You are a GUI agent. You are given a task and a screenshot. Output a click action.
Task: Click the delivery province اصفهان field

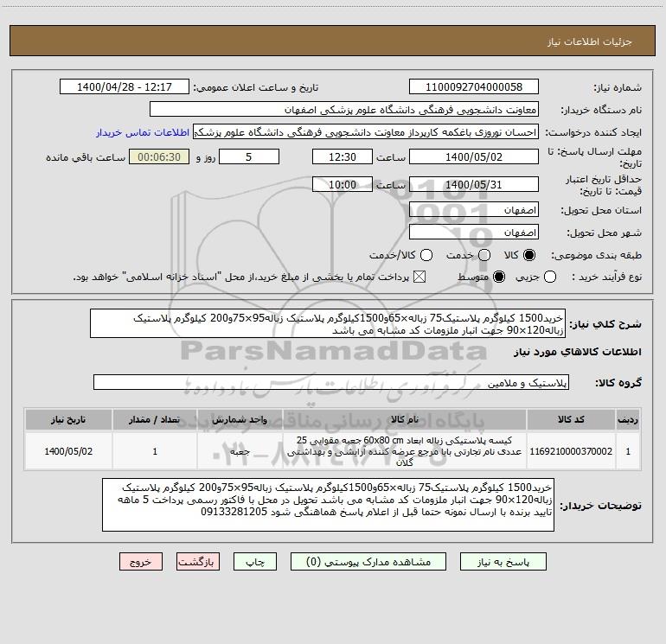(474, 210)
